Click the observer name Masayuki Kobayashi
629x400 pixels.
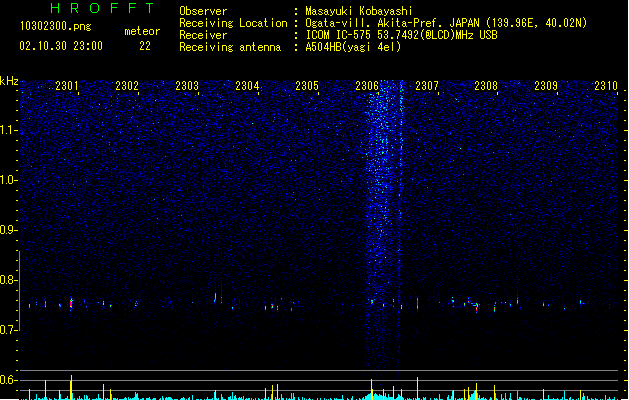click(x=359, y=11)
